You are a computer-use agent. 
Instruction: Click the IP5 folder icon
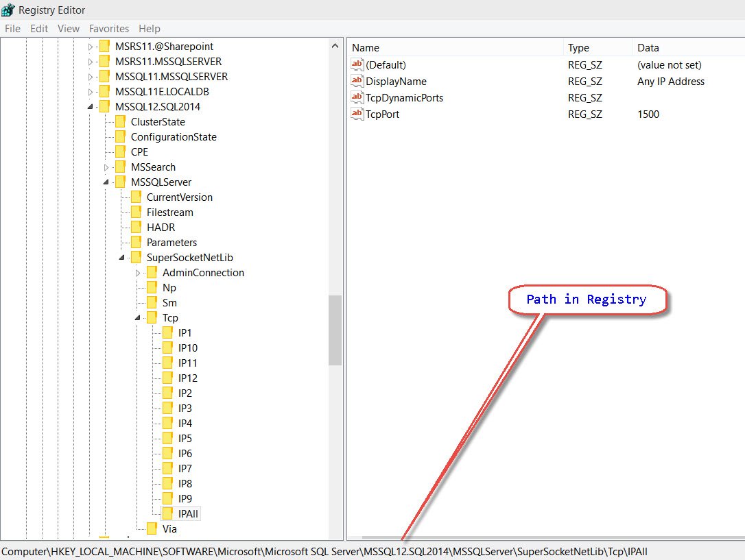coord(167,439)
